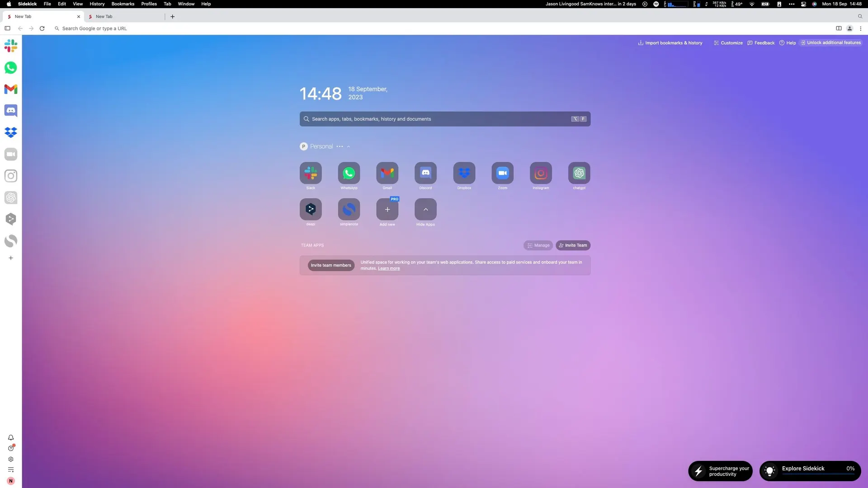
Task: Select the Dropbox sidebar icon
Action: 10,132
